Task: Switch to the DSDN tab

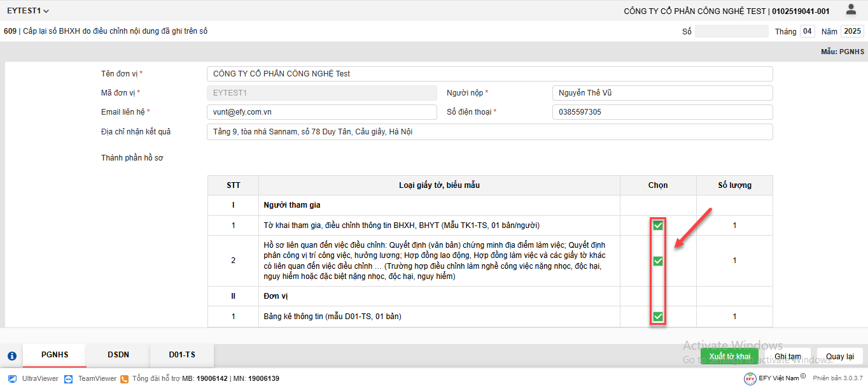Action: click(118, 355)
